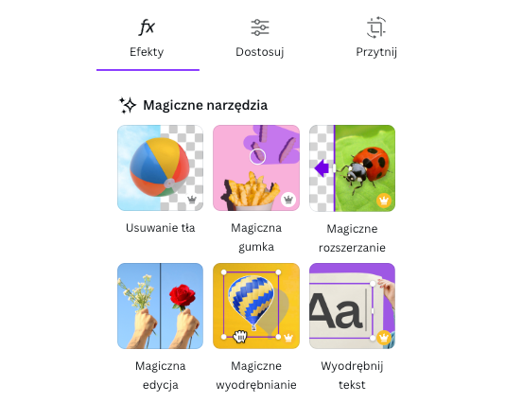Click the sparkle icon beside Magiczne narzędzia

(x=128, y=105)
